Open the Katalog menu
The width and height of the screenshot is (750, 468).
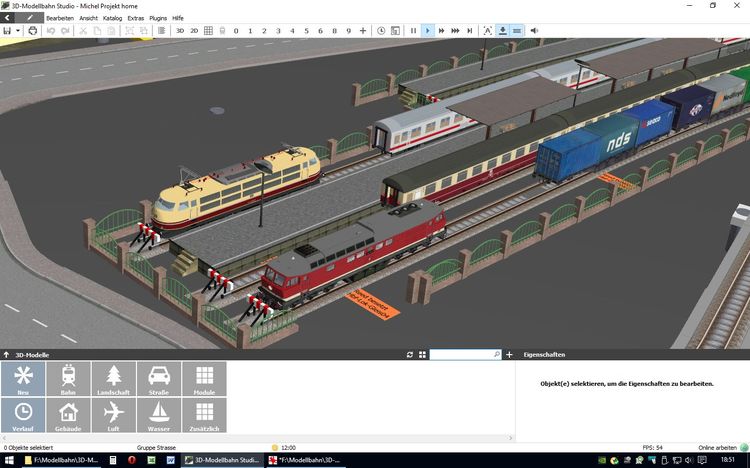[x=113, y=18]
